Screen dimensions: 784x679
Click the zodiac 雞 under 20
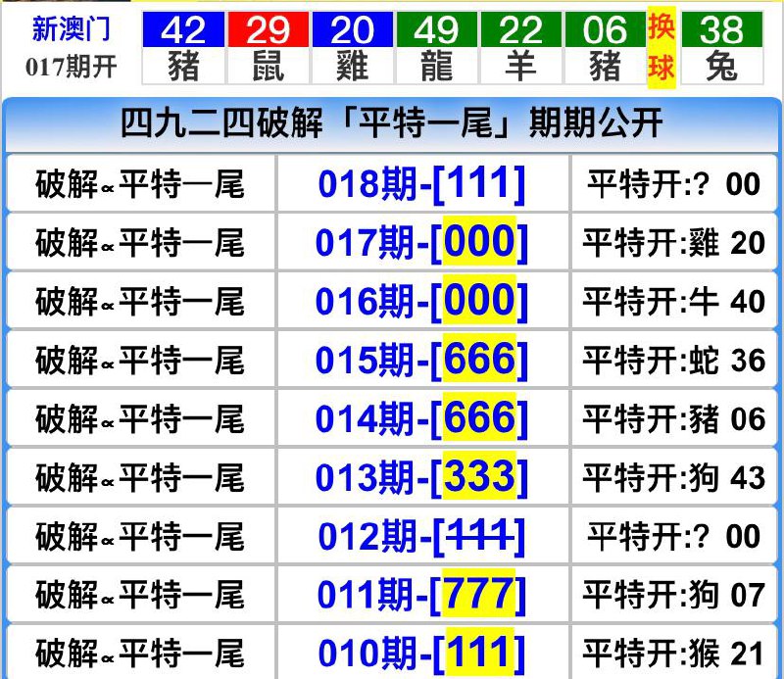352,66
